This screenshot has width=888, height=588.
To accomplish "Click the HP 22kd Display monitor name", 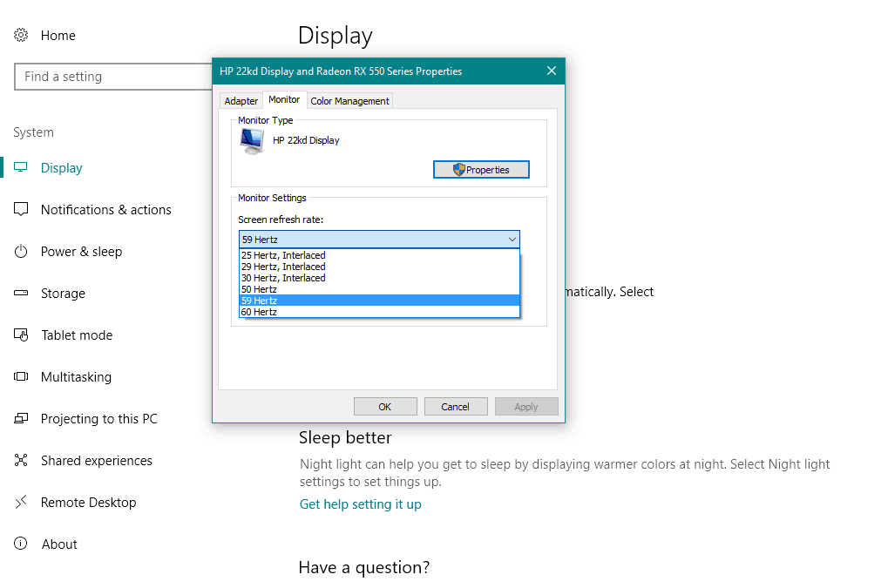I will coord(306,140).
